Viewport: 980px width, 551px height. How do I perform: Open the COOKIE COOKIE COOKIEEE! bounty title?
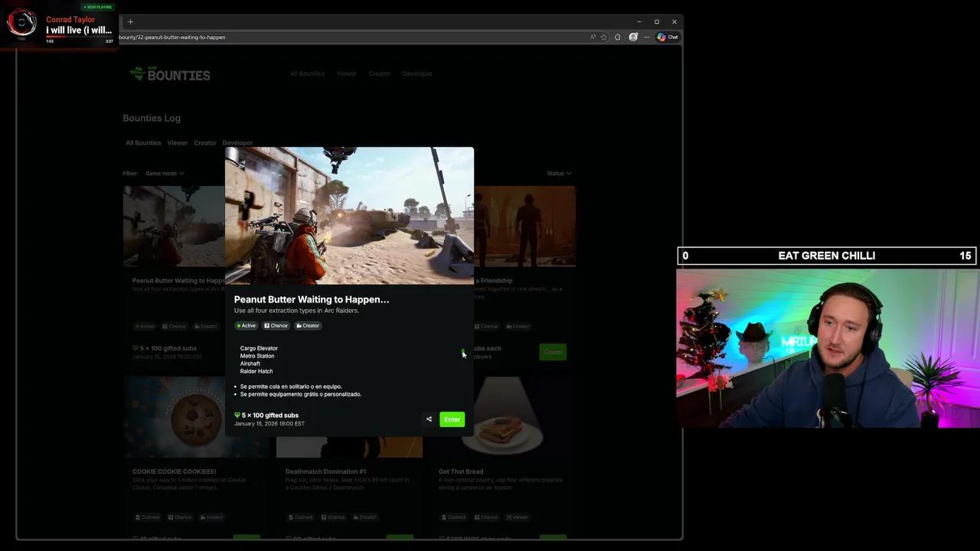click(174, 471)
